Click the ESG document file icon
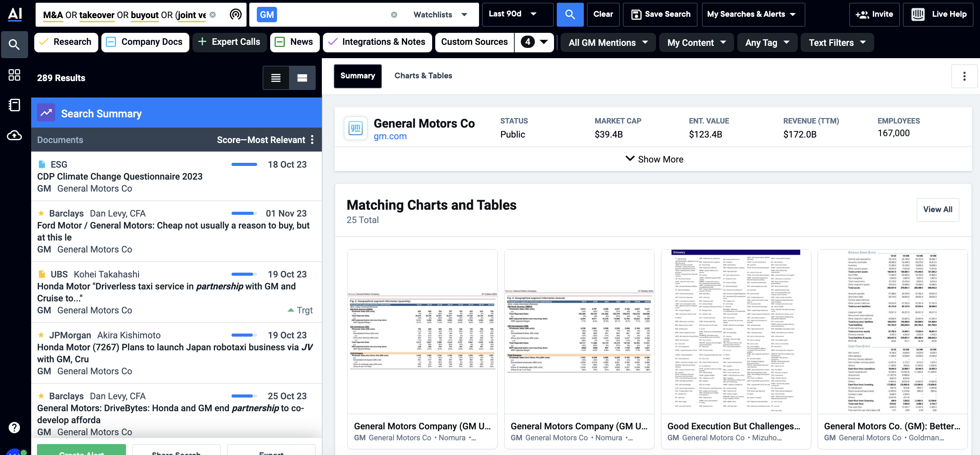Image resolution: width=980 pixels, height=455 pixels. click(x=42, y=165)
